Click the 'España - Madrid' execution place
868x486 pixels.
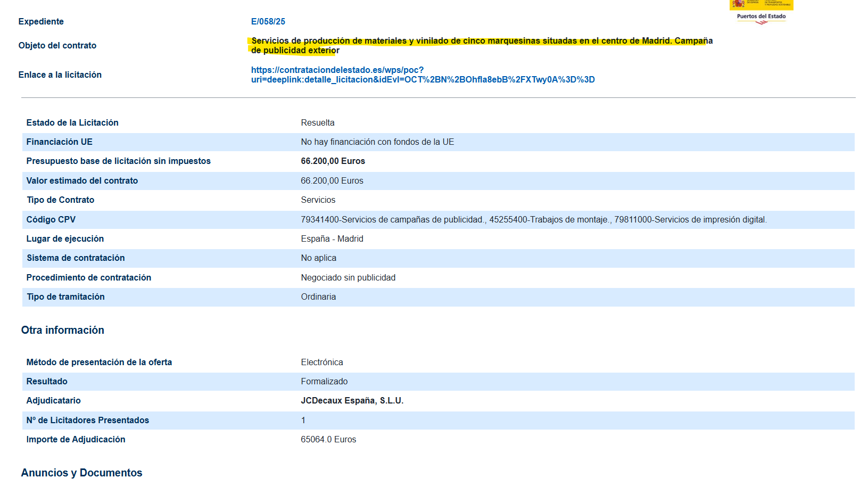(332, 239)
